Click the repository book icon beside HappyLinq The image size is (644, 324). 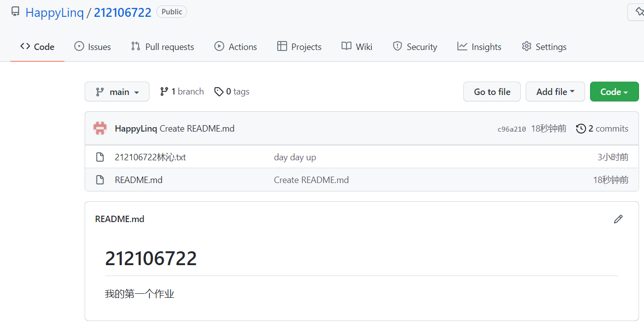click(15, 12)
